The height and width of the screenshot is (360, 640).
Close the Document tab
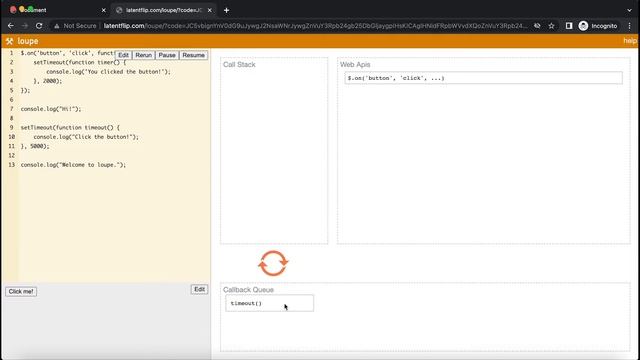103,10
